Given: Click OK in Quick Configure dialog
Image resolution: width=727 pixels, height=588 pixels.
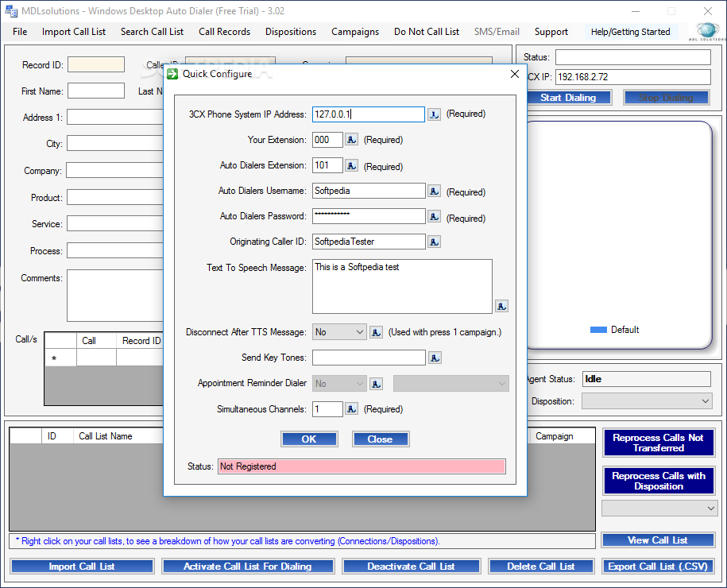Looking at the screenshot, I should 309,439.
